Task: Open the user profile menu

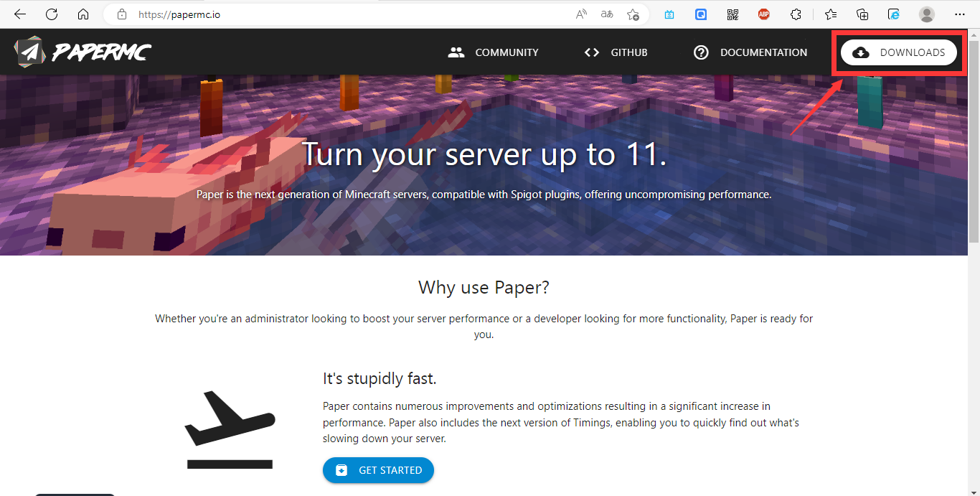Action: [927, 14]
